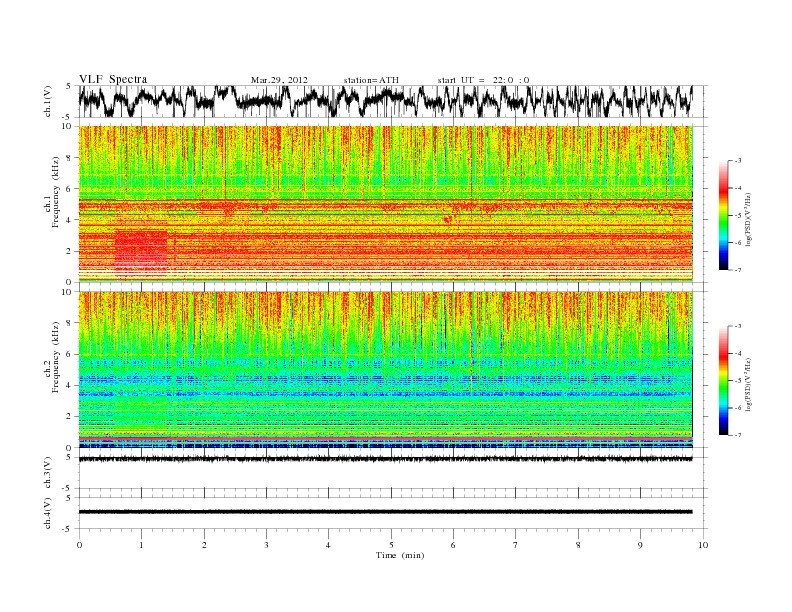Click the "6" kHz tick on the ch.1 frequency axis

[x=69, y=189]
